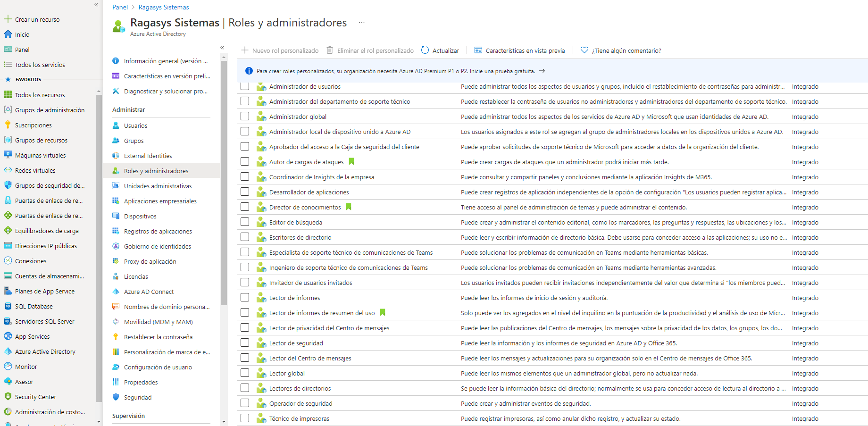Open Inicio via the house icon

8,34
